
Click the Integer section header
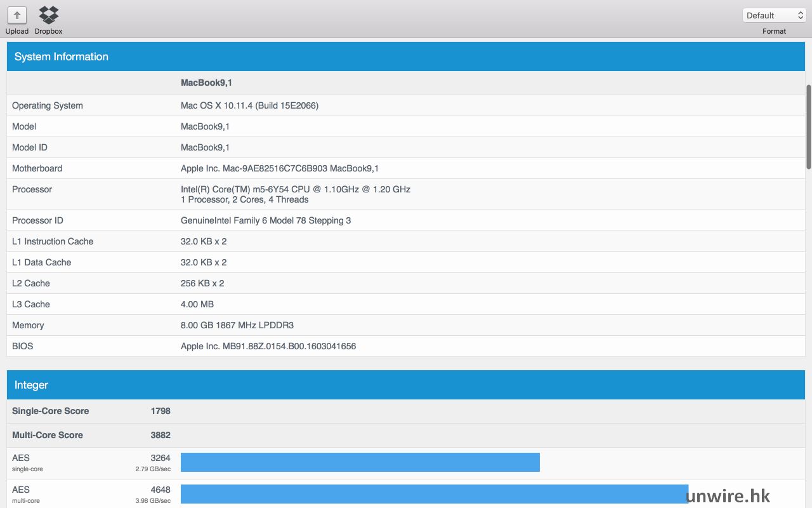31,385
